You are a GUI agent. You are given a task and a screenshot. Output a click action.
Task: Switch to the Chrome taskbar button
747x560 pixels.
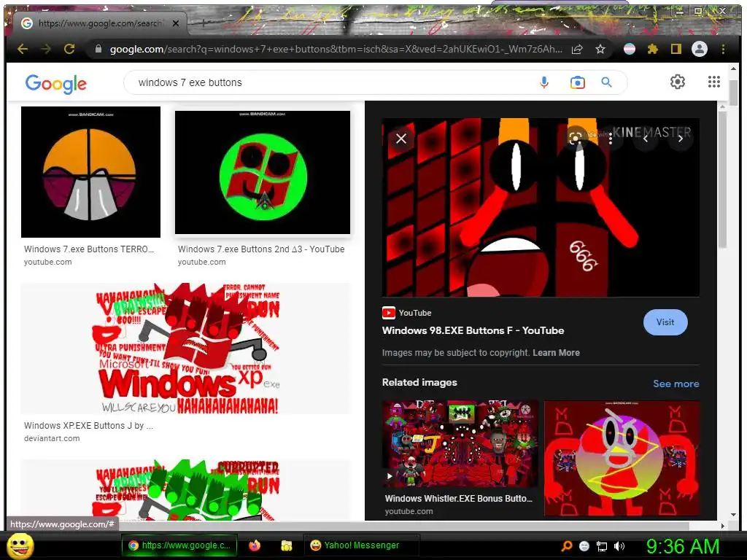(179, 545)
